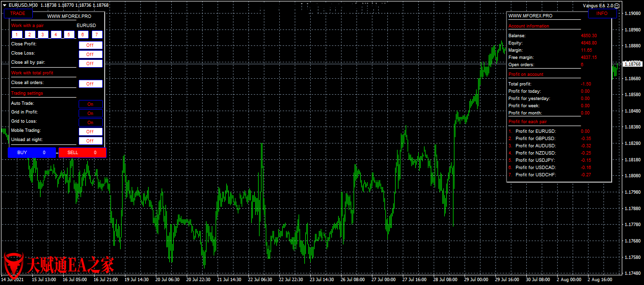Turn on Unload at night
644x285 pixels.
[90, 141]
